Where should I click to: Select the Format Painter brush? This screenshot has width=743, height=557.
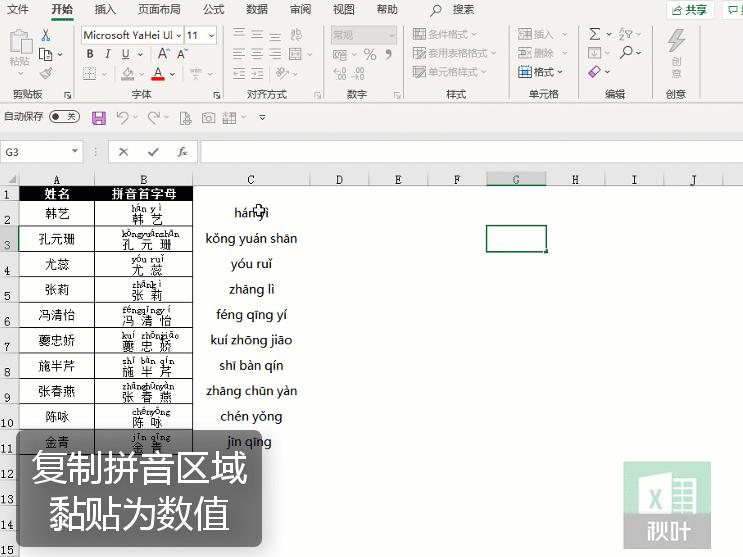46,73
